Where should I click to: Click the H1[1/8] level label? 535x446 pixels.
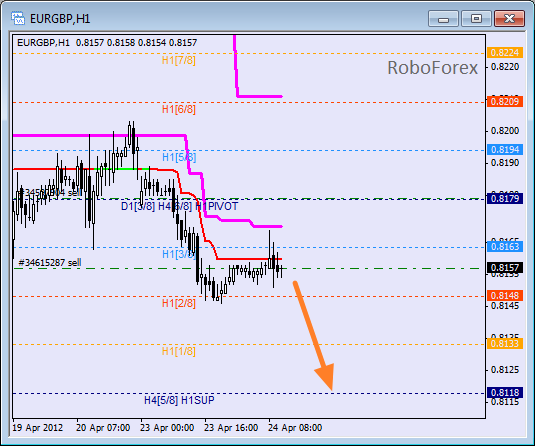tap(178, 351)
